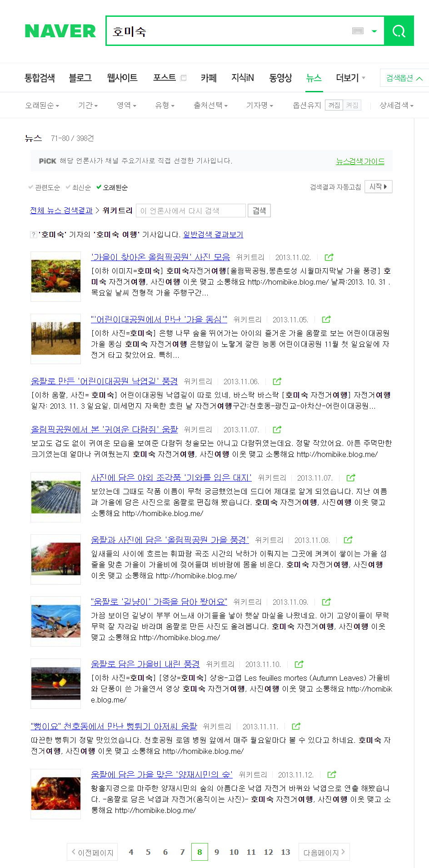Viewport: 429px width, 868px height.
Task: Open article '올림픽공원에서 본 귀여운 다람쥐 움짤'
Action: click(105, 429)
